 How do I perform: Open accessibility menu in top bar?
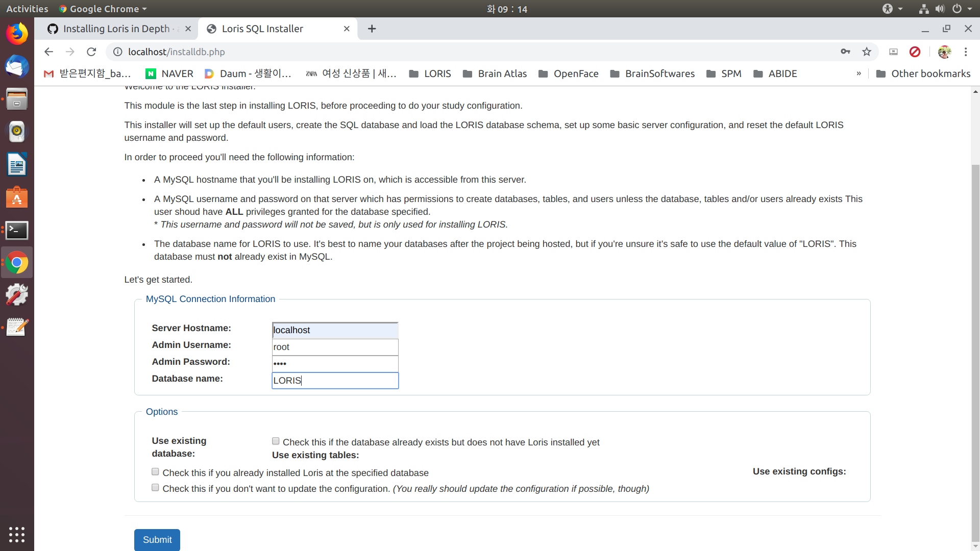(892, 9)
